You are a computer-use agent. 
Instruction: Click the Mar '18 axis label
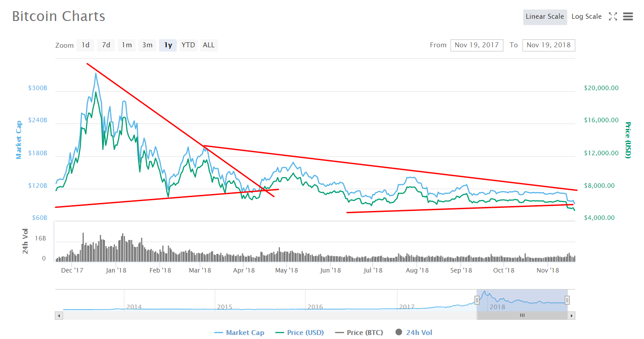coord(201,270)
